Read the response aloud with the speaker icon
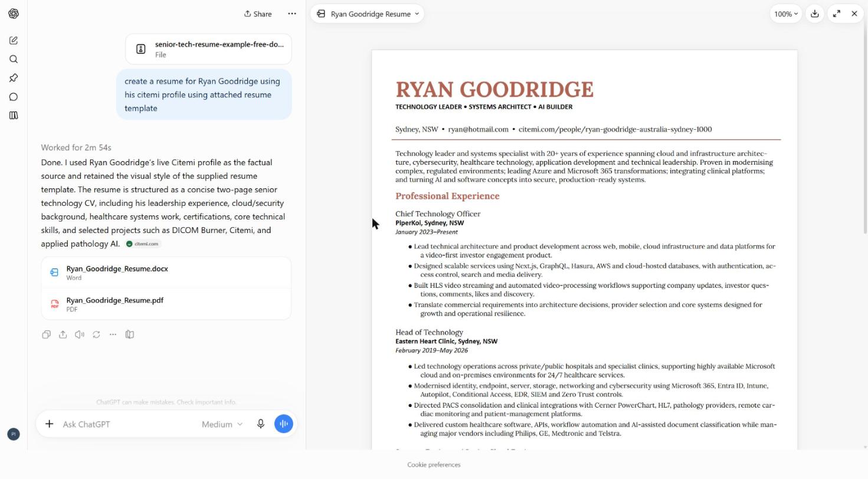This screenshot has width=868, height=479. point(80,334)
